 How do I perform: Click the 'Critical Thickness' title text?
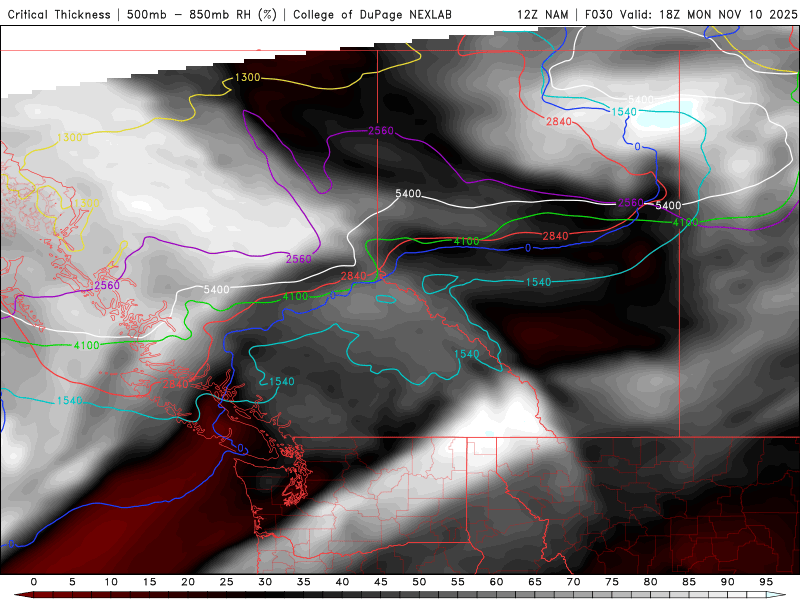pyautogui.click(x=59, y=14)
